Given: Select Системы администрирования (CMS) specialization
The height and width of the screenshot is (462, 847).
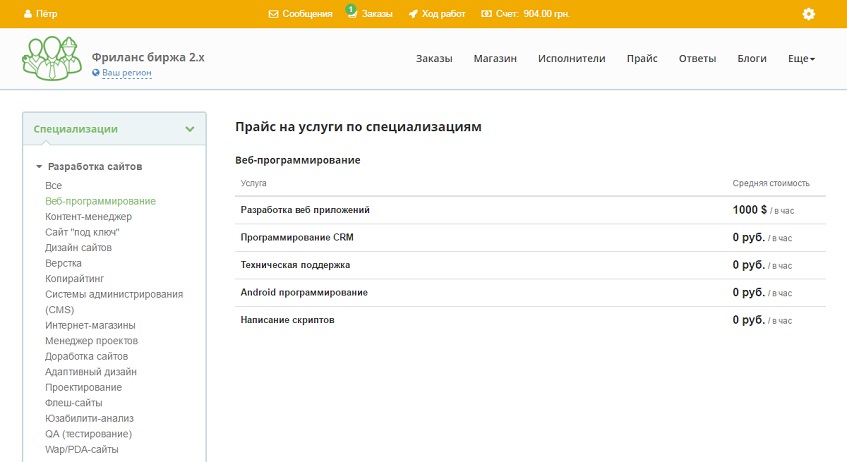Looking at the screenshot, I should [114, 302].
